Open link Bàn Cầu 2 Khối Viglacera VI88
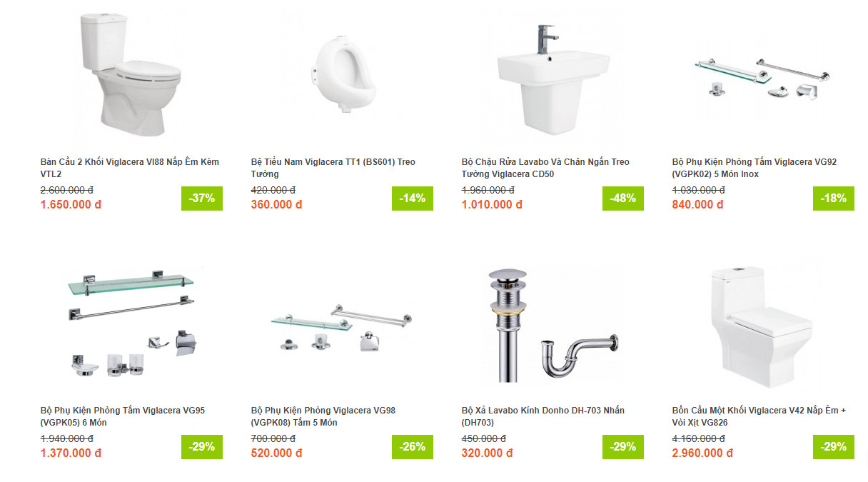The height and width of the screenshot is (482, 868). [130, 168]
